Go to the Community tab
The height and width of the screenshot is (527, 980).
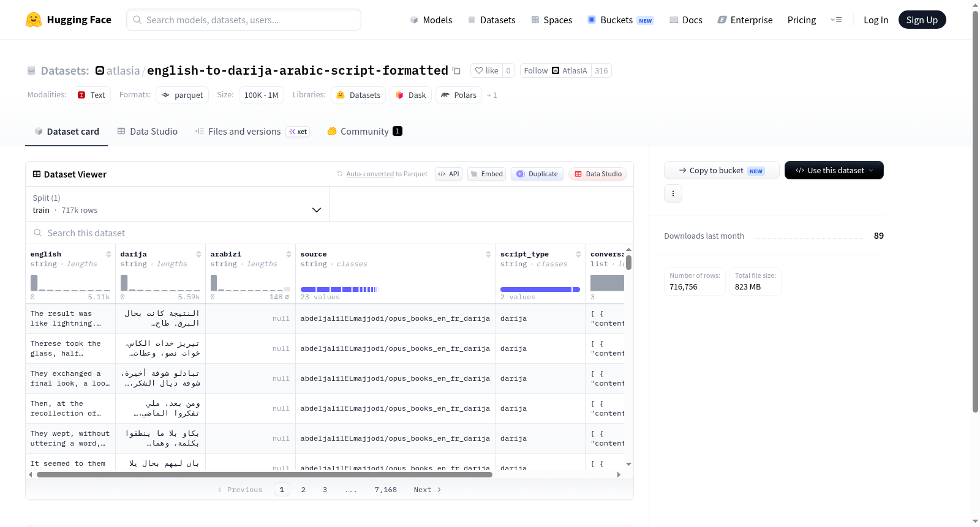[364, 131]
